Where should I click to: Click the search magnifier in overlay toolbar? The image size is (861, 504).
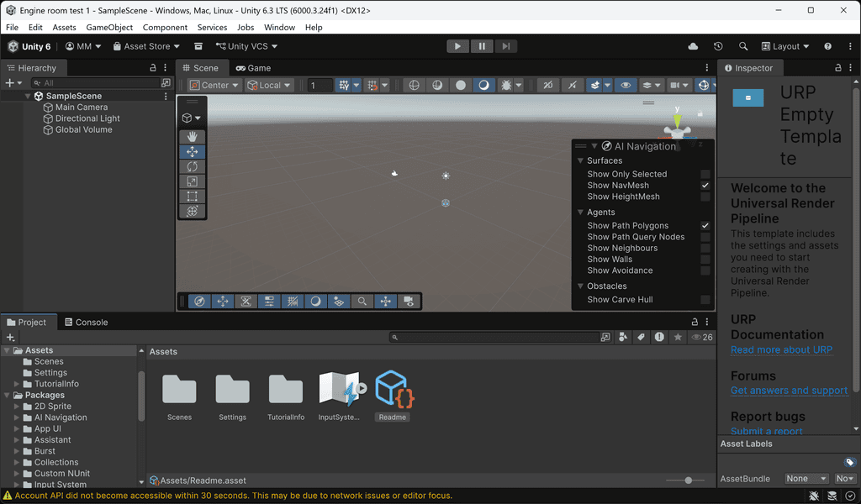(x=362, y=301)
